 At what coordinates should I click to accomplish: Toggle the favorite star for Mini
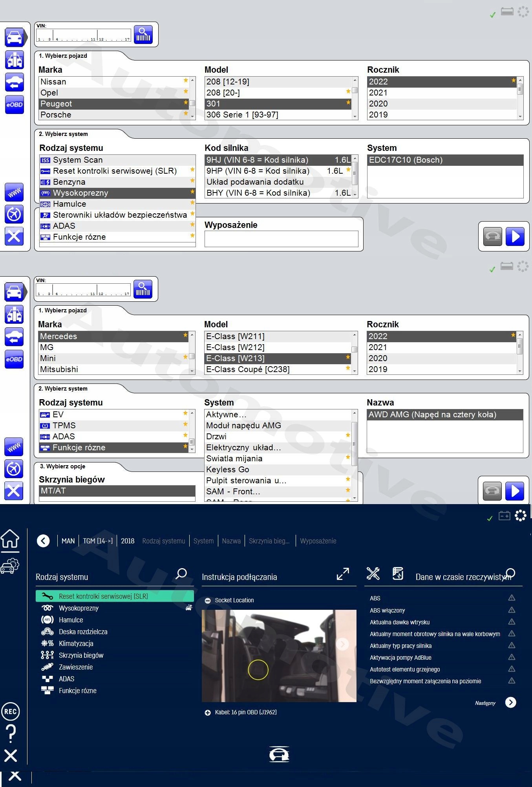[x=185, y=357]
